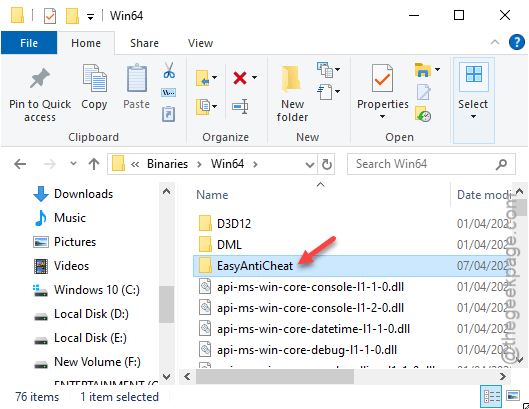Click the Edit icon in Open group
Screen dimensions: 529x409
(423, 92)
